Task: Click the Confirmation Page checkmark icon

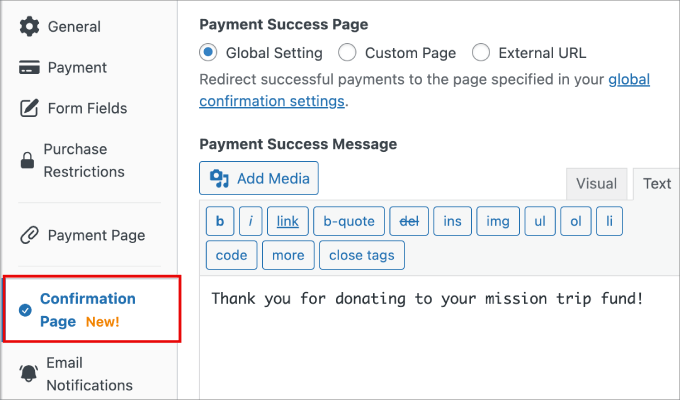Action: 25,310
